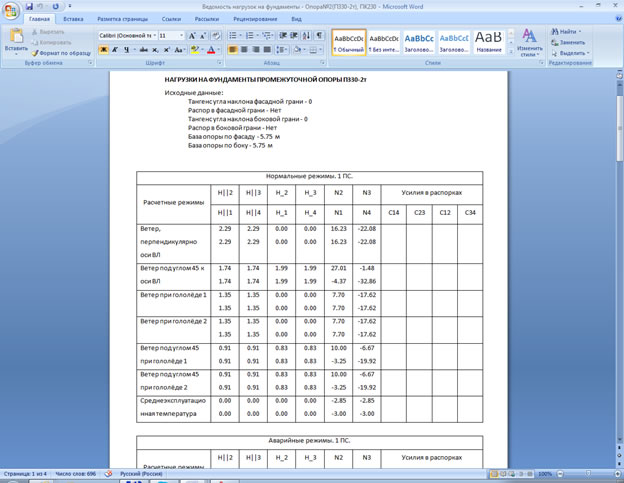The width and height of the screenshot is (624, 483).
Task: Click the spell check status icon
Action: tap(108, 474)
